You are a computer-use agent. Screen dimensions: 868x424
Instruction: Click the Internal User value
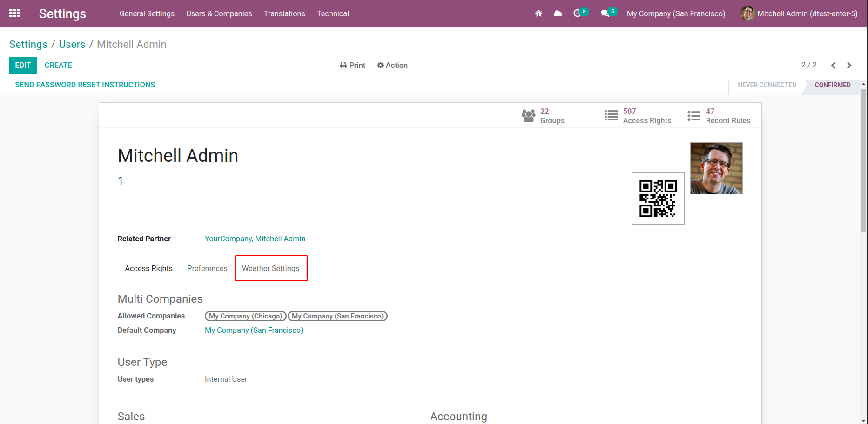coord(226,379)
